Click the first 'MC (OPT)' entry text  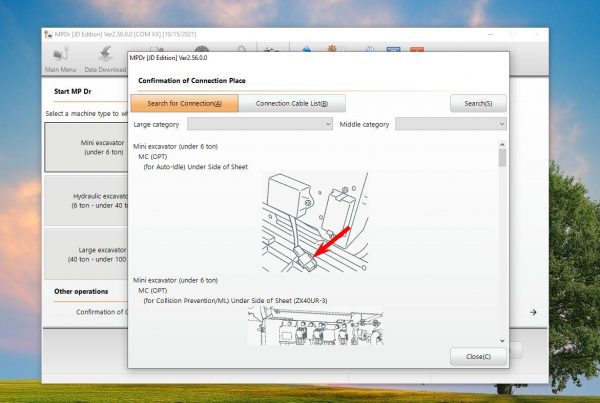click(x=153, y=157)
